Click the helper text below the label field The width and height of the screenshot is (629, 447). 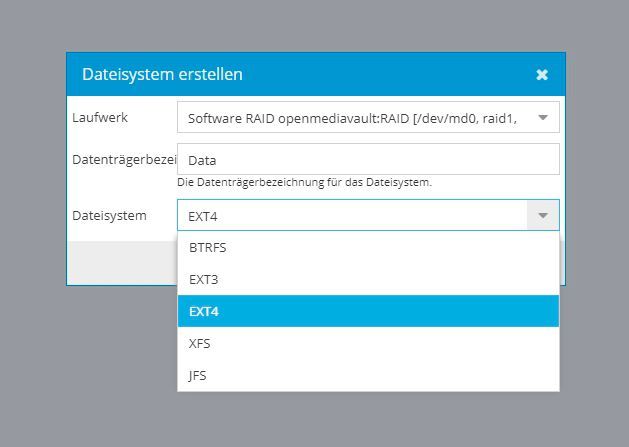(304, 183)
